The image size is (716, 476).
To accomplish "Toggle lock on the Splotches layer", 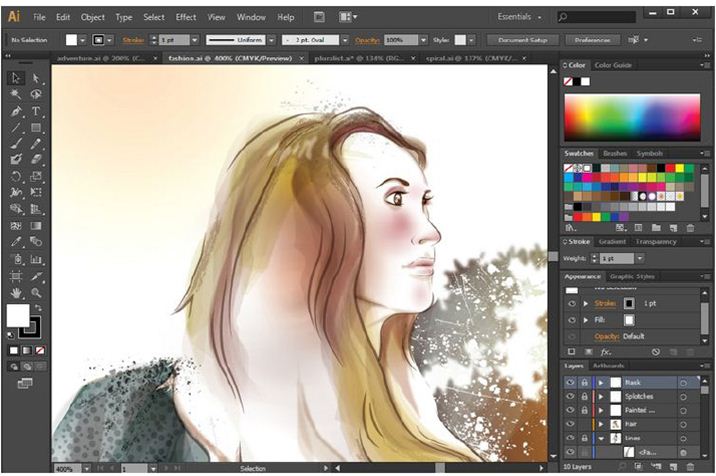I will click(584, 397).
